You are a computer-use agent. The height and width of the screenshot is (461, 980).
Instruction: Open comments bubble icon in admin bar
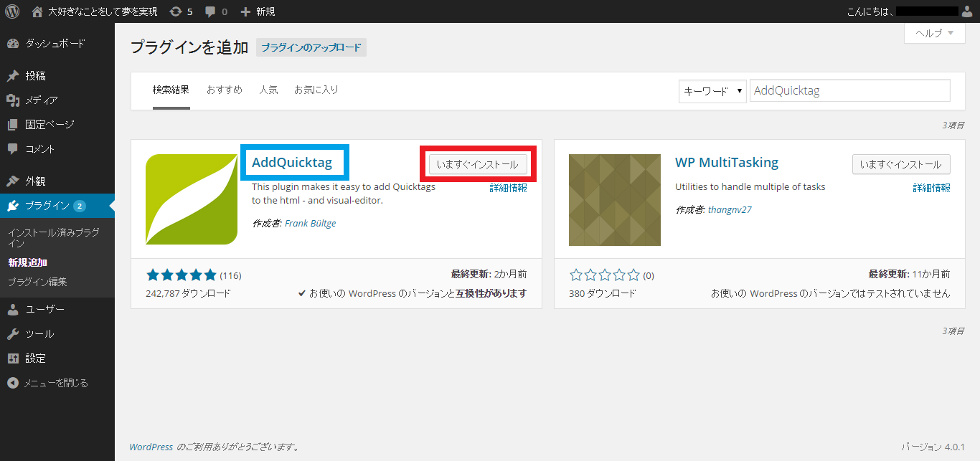[210, 11]
